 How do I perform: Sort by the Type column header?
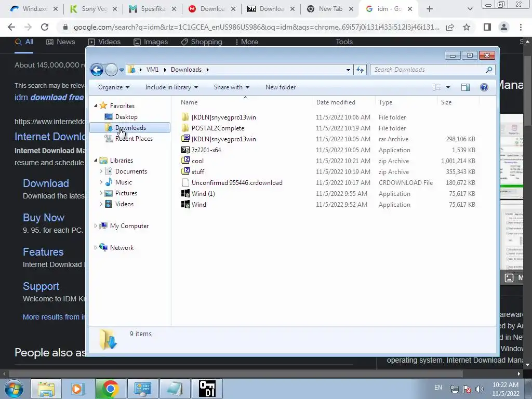click(x=385, y=102)
